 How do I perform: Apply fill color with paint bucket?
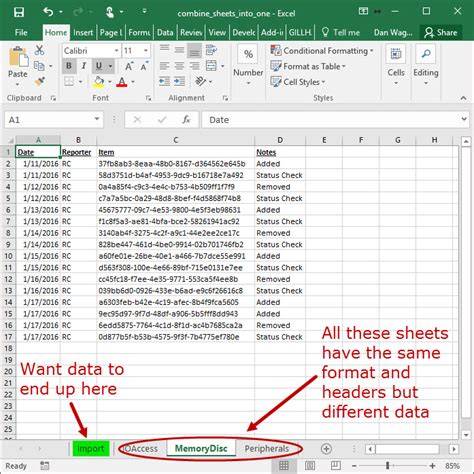click(99, 81)
